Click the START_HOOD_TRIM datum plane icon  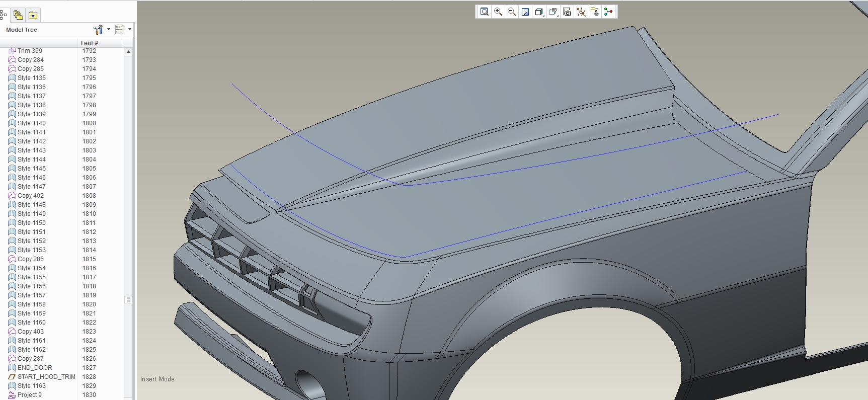[12, 377]
